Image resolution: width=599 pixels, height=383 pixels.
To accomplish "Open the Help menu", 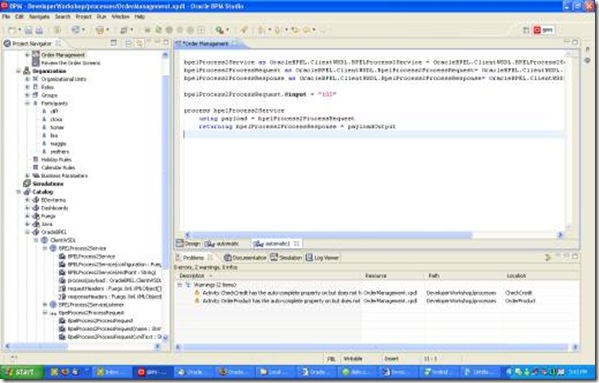I will 139,17.
